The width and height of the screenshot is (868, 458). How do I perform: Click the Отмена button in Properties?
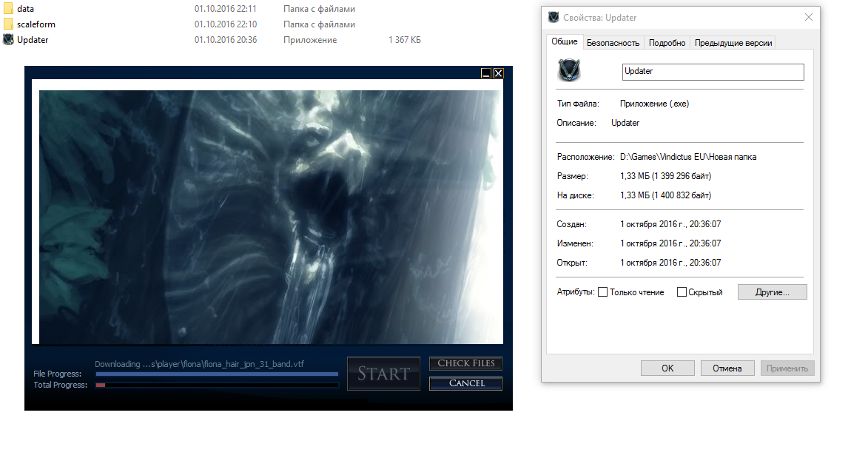(x=727, y=368)
